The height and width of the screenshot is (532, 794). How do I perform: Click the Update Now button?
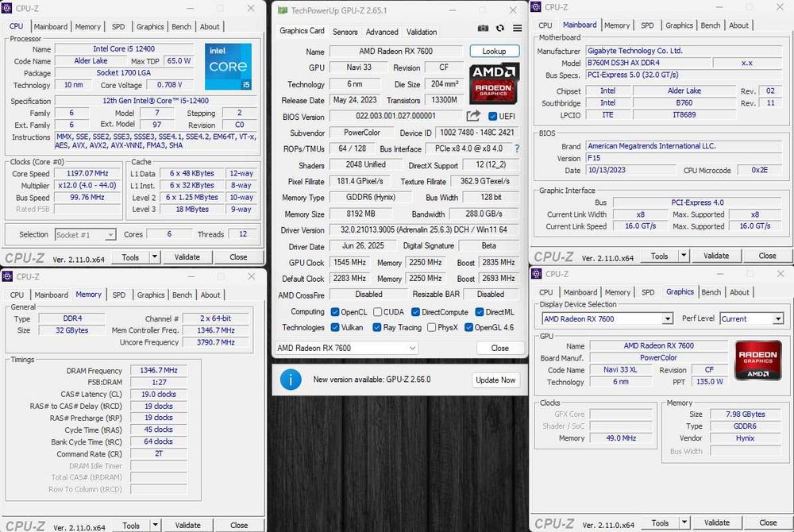495,380
